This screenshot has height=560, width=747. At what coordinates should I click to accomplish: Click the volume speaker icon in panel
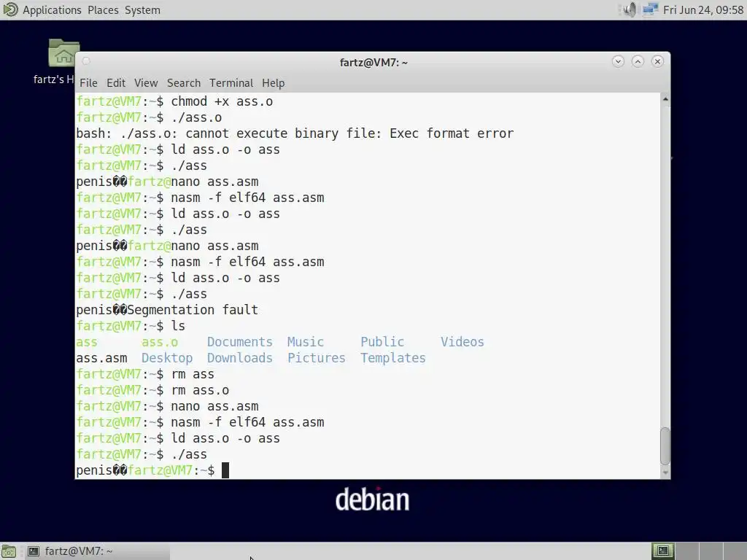point(630,9)
